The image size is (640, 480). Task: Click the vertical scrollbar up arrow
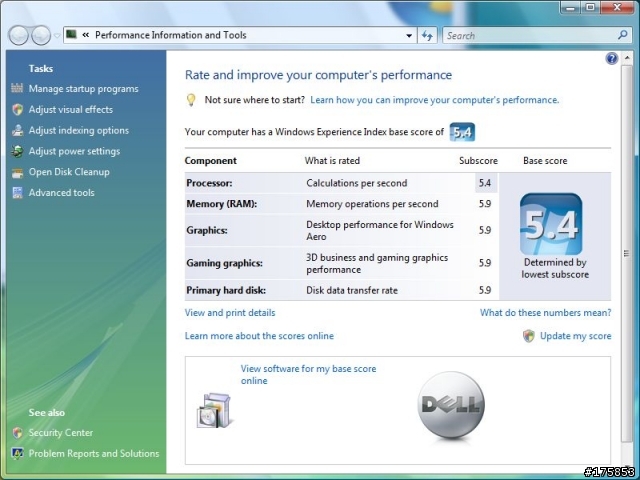(627, 58)
